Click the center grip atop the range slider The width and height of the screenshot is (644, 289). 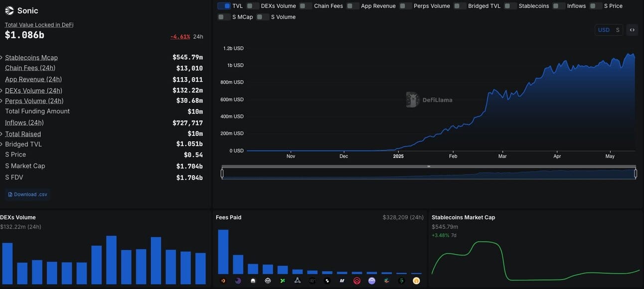point(429,166)
